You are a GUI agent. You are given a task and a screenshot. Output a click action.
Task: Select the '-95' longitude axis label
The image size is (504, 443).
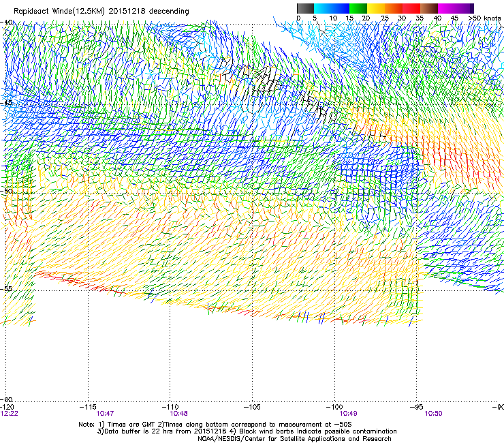[x=416, y=407]
